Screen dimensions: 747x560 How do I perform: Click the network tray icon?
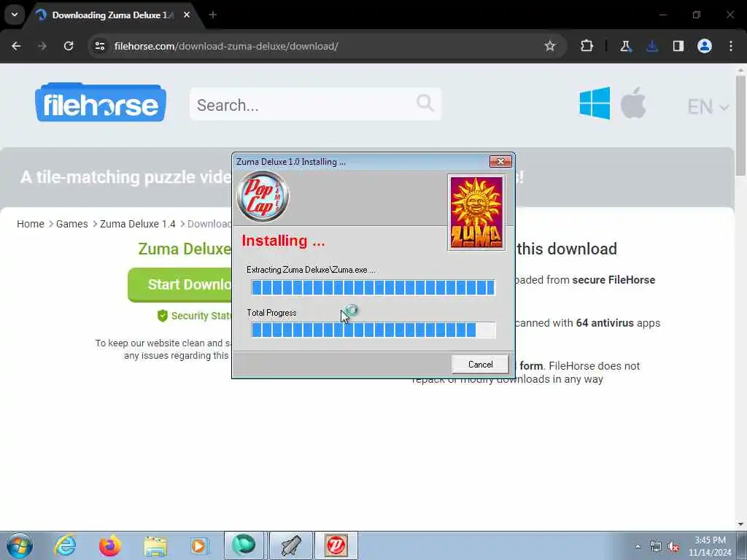pyautogui.click(x=656, y=547)
